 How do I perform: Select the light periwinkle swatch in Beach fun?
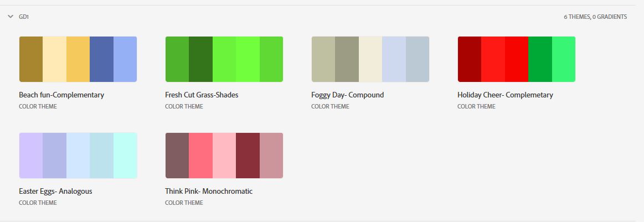[x=125, y=59]
